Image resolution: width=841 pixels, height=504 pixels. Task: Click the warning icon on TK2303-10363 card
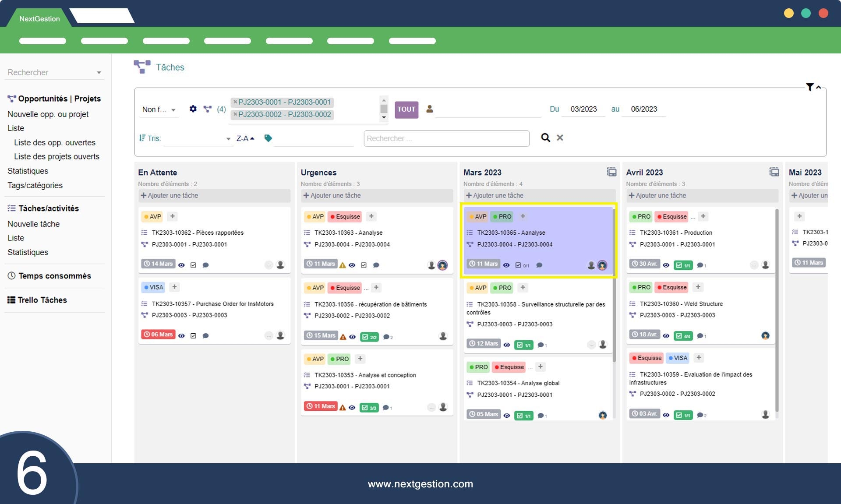click(343, 265)
